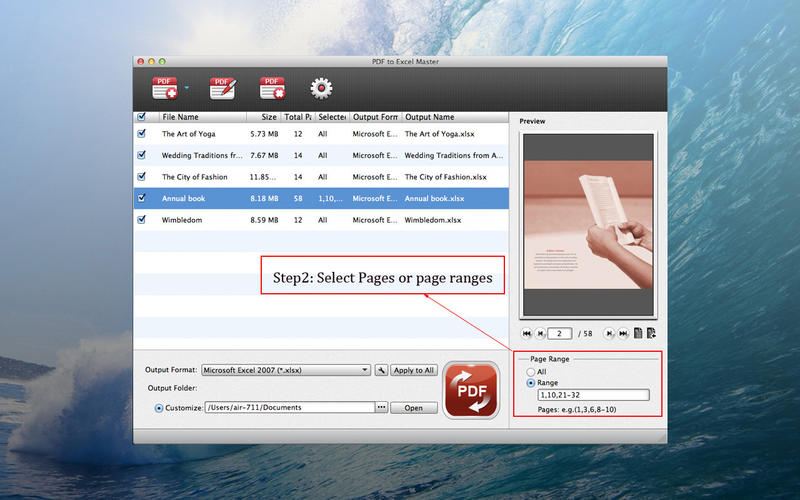
Task: Click the wrench settings icon beside Output Format
Action: coord(381,370)
